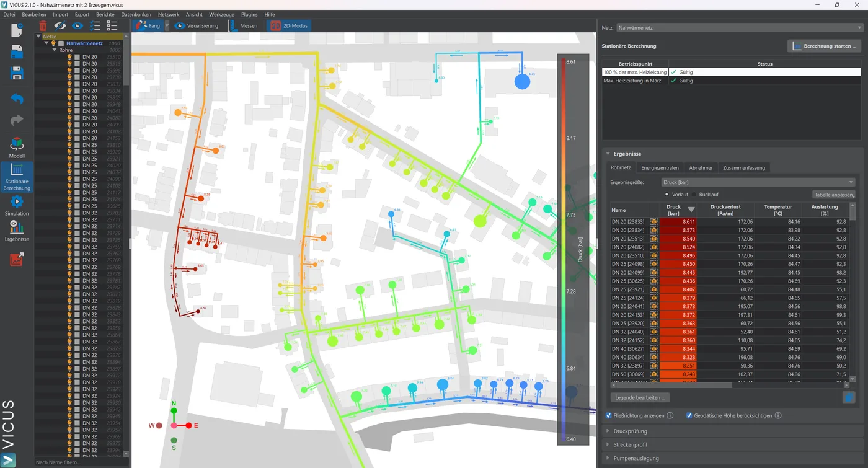Switch to the Modell view
Screen dimensions: 868x468
pyautogui.click(x=17, y=148)
